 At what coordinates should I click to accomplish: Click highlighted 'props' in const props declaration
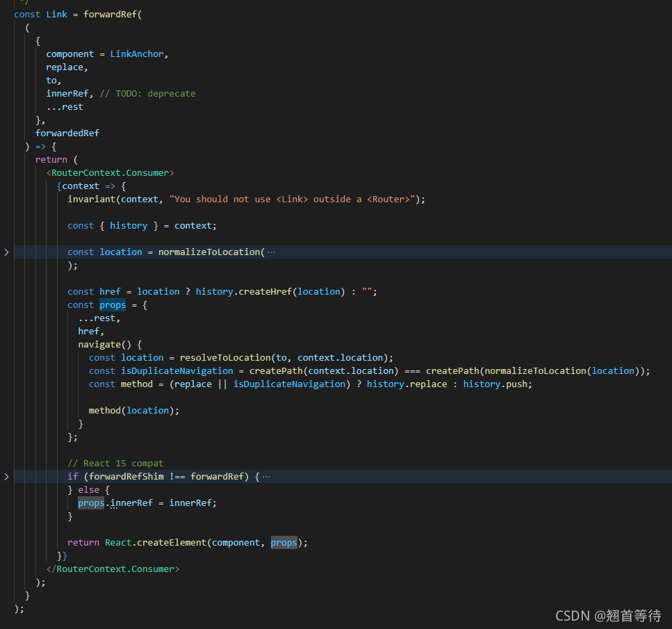tap(113, 305)
